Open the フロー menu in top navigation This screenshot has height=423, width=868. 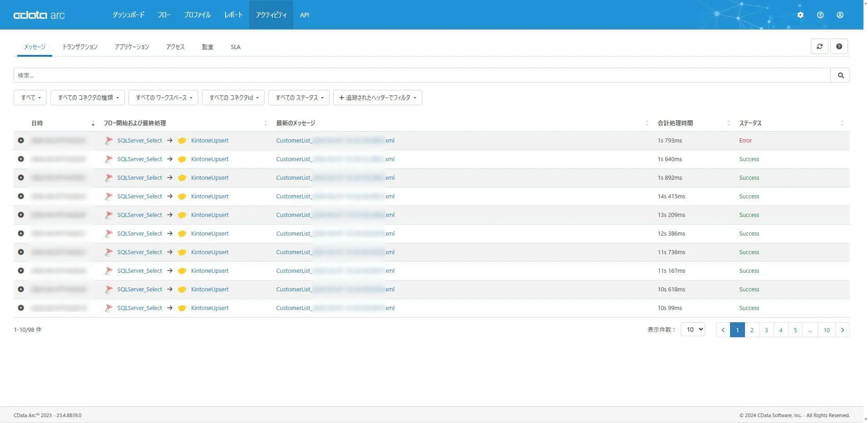[x=164, y=15]
